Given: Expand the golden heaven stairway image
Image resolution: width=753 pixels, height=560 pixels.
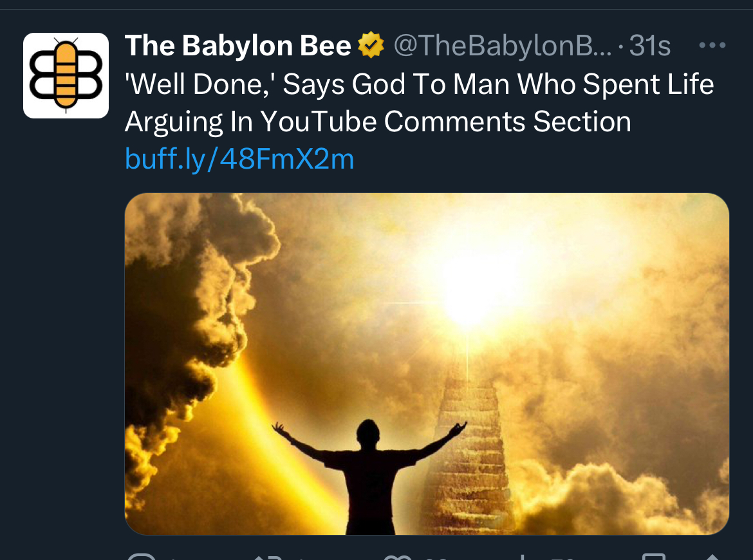Looking at the screenshot, I should (x=427, y=364).
